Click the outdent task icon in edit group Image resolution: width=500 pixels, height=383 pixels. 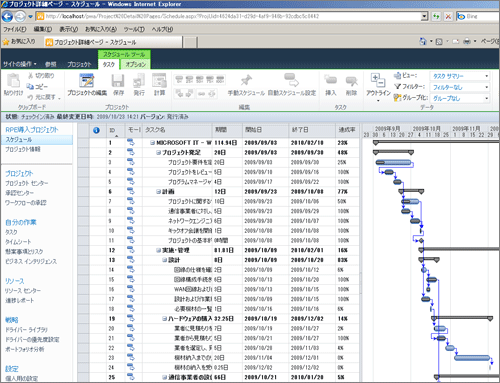coord(179,94)
